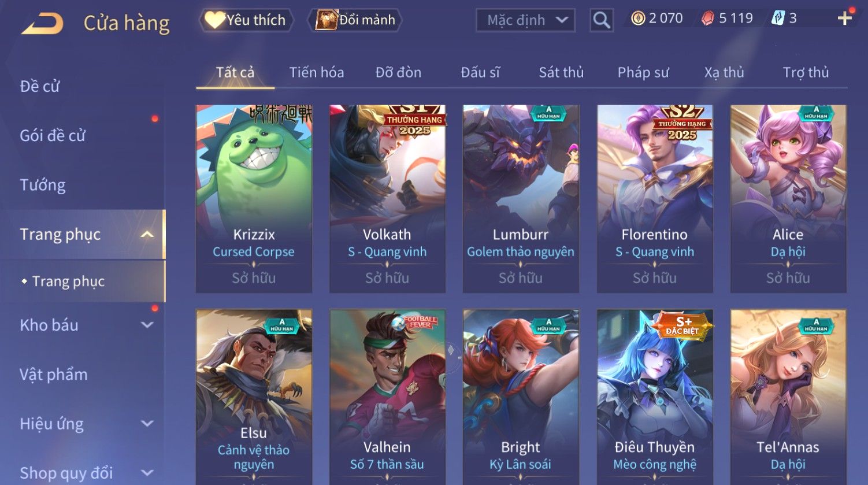Open Đổi mảnh shard exchange
The height and width of the screenshot is (485, 868).
point(355,20)
